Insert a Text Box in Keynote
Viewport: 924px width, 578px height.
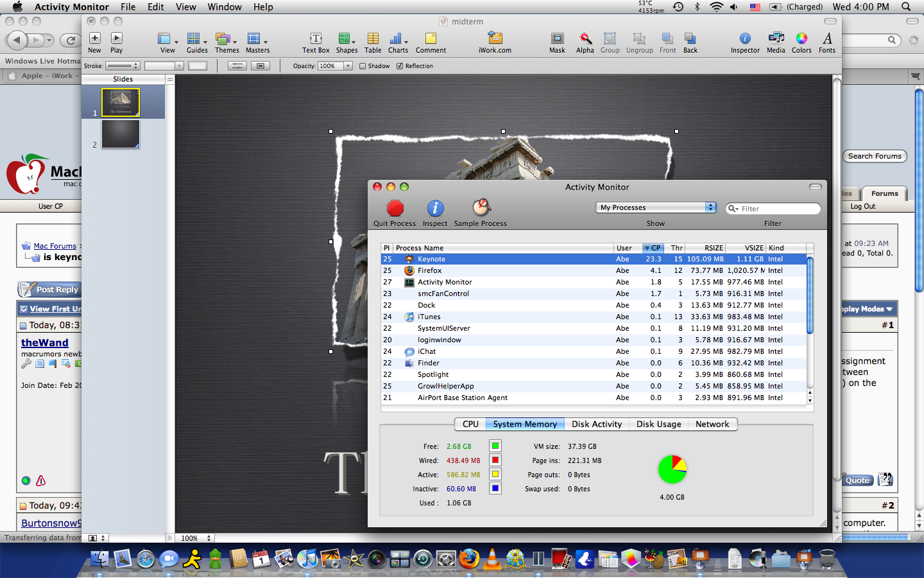[316, 39]
